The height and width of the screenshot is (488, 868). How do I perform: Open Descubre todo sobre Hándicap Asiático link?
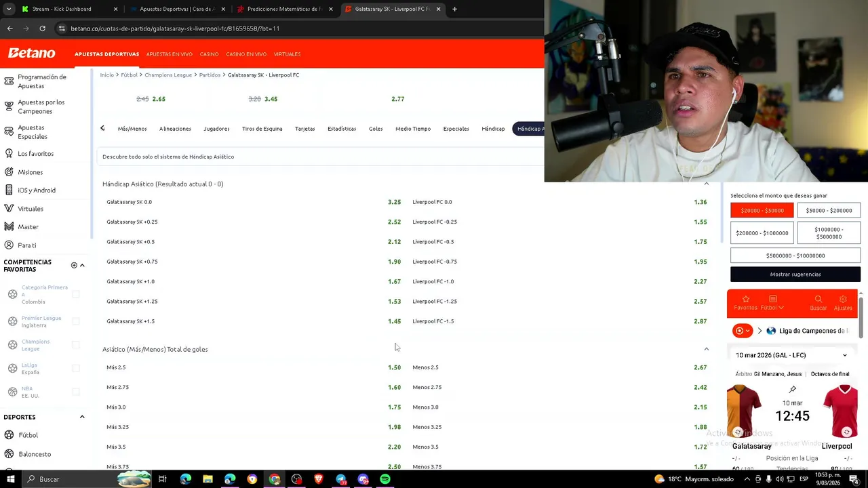pos(168,157)
